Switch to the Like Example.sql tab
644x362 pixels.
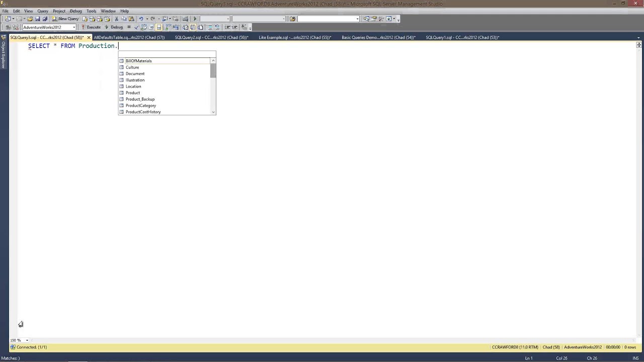click(295, 37)
